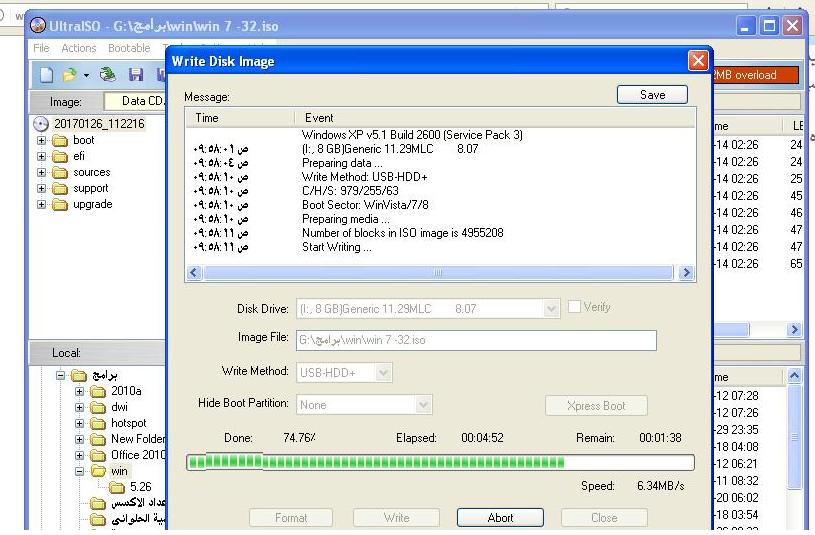The height and width of the screenshot is (535, 815).
Task: Click the Xpress Boot button
Action: pyautogui.click(x=596, y=406)
